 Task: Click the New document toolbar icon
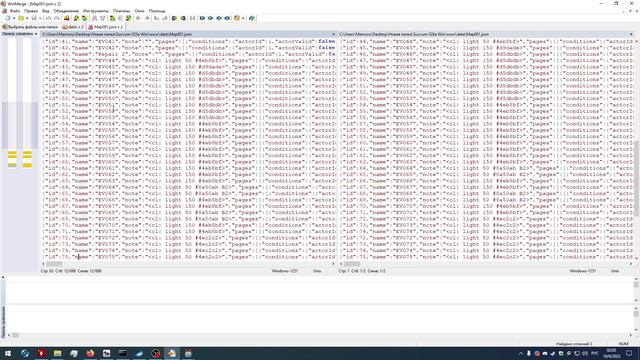point(7,18)
